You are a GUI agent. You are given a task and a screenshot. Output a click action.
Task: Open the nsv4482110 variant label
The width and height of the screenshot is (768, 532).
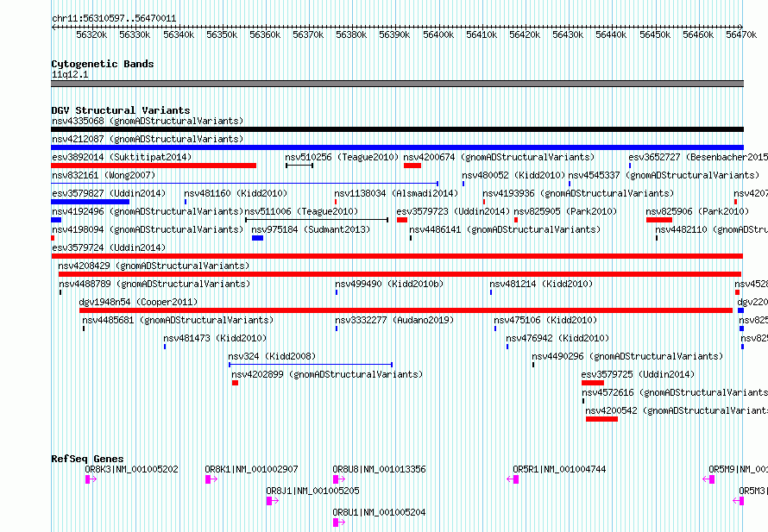tap(712, 229)
